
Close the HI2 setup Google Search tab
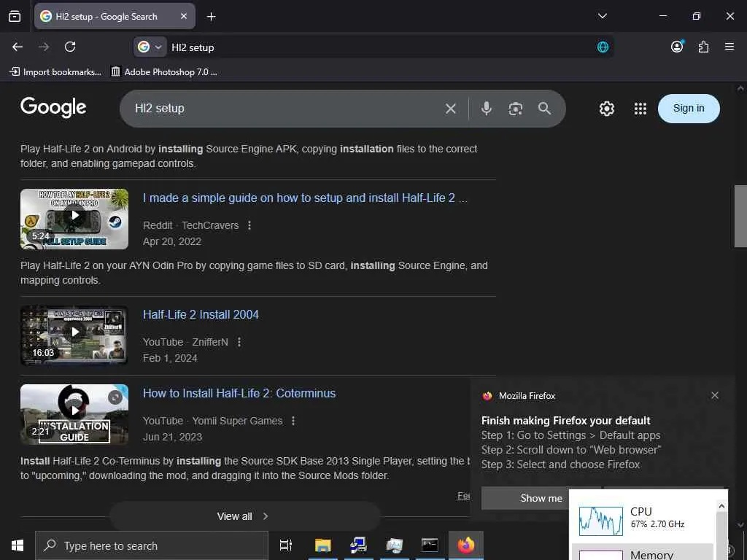pyautogui.click(x=184, y=16)
